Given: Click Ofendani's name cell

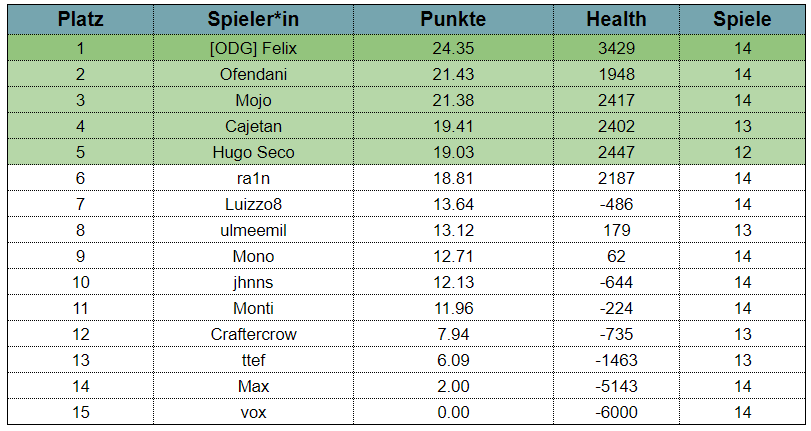Looking at the screenshot, I should 253,74.
